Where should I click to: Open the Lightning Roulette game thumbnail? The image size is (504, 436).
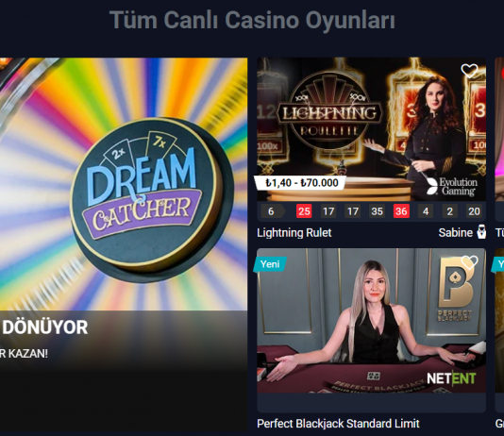pos(371,129)
